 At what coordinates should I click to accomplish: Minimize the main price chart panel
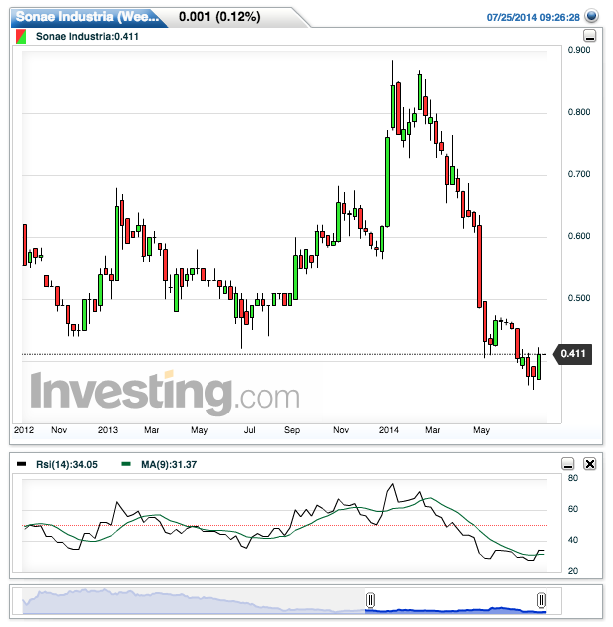pos(589,36)
